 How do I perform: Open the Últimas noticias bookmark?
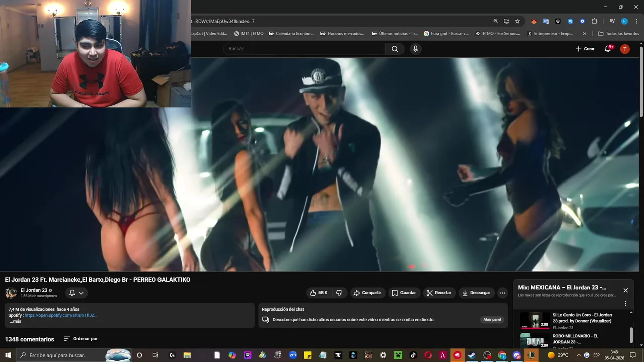(395, 34)
